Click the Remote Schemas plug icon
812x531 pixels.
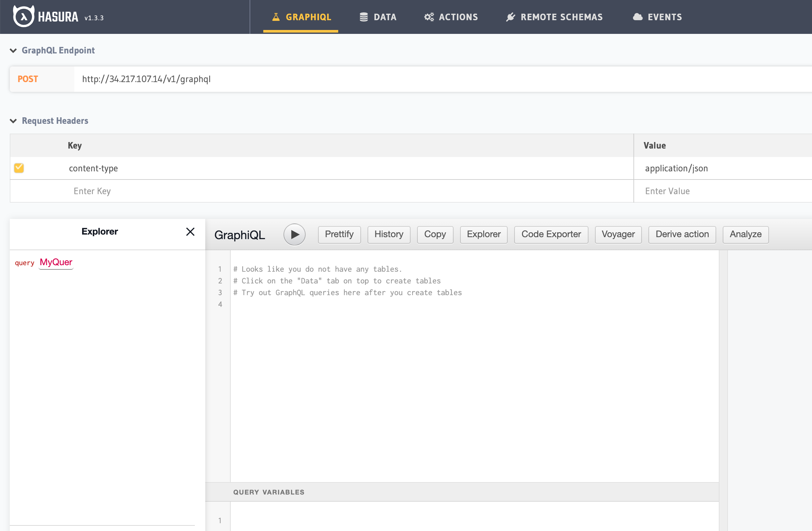(x=510, y=17)
